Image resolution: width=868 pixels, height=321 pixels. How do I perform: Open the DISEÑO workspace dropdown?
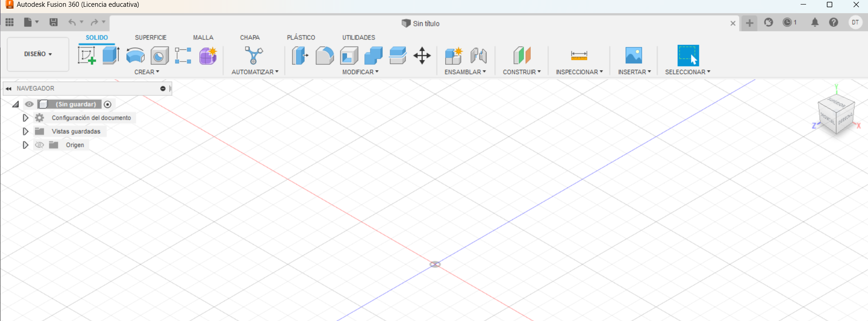coord(38,54)
